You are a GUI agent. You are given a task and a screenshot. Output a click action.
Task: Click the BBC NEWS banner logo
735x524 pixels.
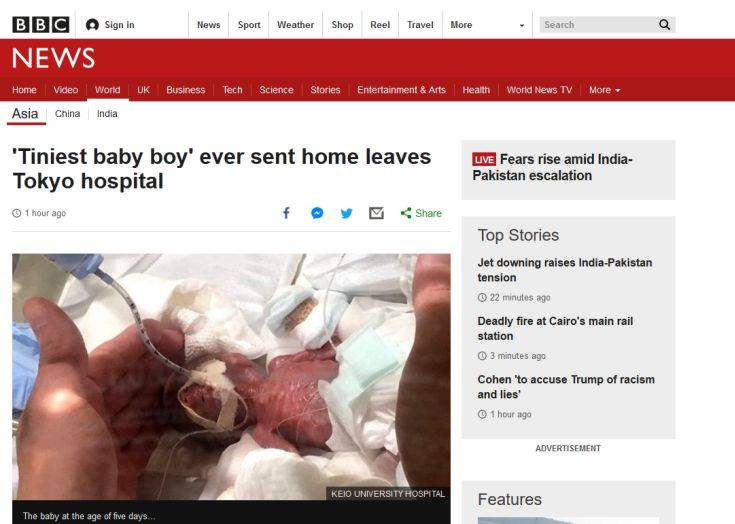tap(53, 58)
